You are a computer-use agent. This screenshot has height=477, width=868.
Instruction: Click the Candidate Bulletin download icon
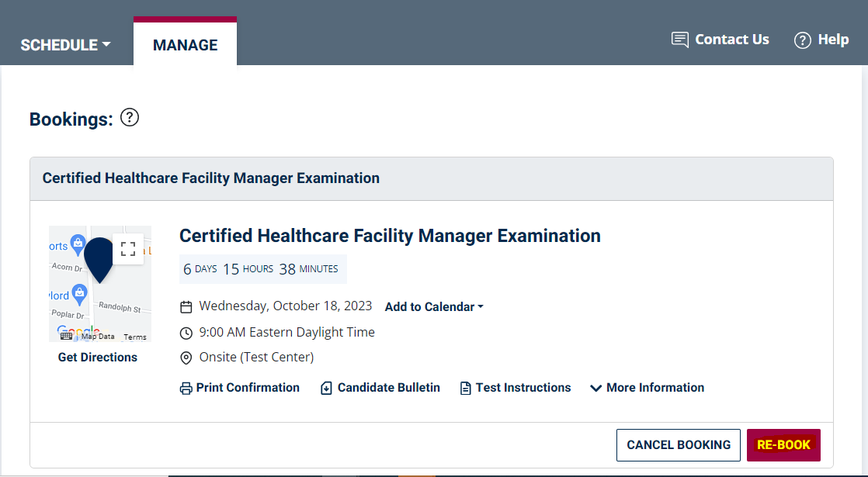(326, 388)
